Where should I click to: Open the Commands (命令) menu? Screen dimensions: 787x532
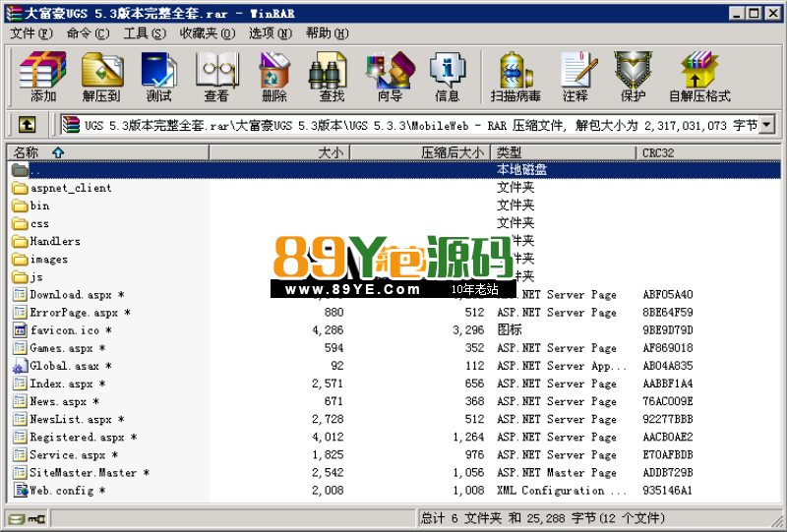pos(88,33)
